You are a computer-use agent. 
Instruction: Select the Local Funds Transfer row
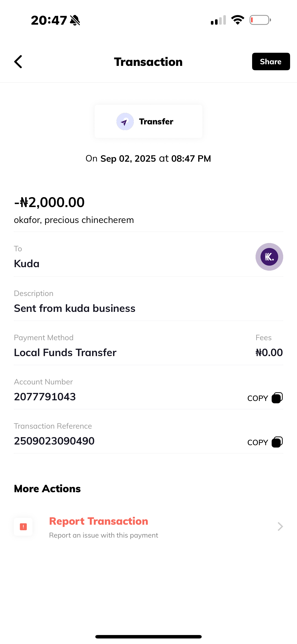tap(65, 352)
